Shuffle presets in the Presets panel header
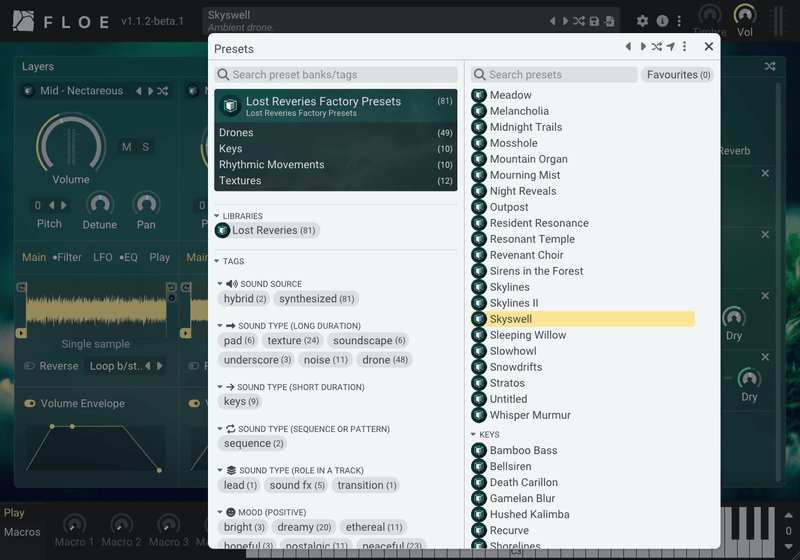The image size is (800, 560). coord(656,47)
